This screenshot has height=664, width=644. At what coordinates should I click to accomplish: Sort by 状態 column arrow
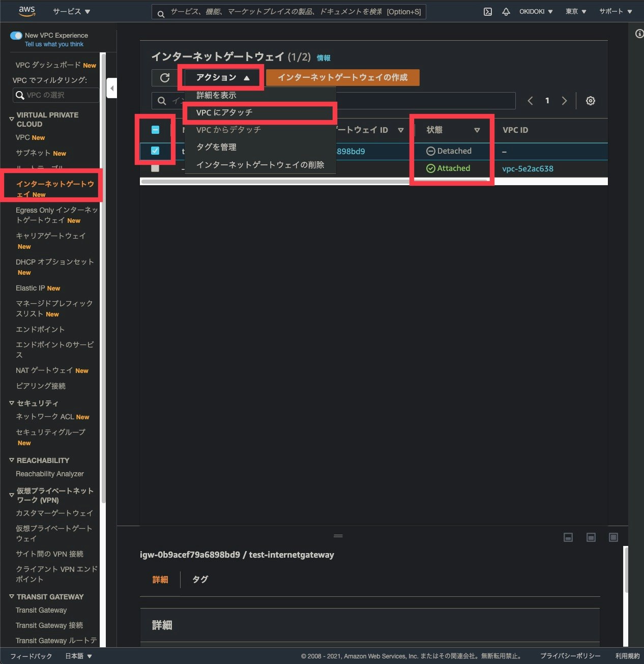coord(477,130)
